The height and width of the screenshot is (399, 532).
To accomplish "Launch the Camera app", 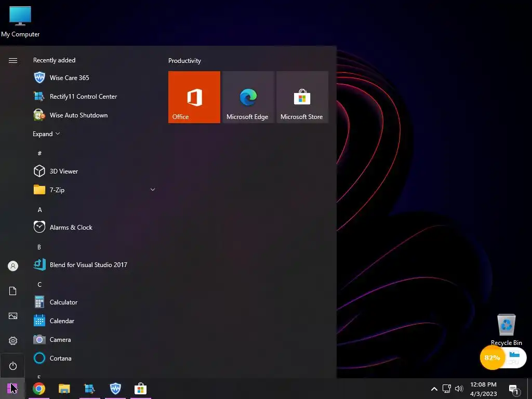I will click(x=95, y=339).
